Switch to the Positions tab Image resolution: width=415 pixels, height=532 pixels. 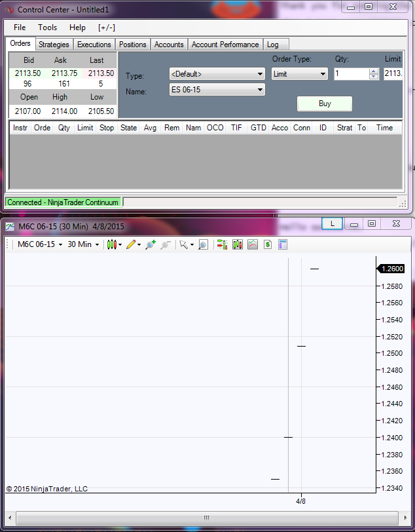click(x=133, y=45)
